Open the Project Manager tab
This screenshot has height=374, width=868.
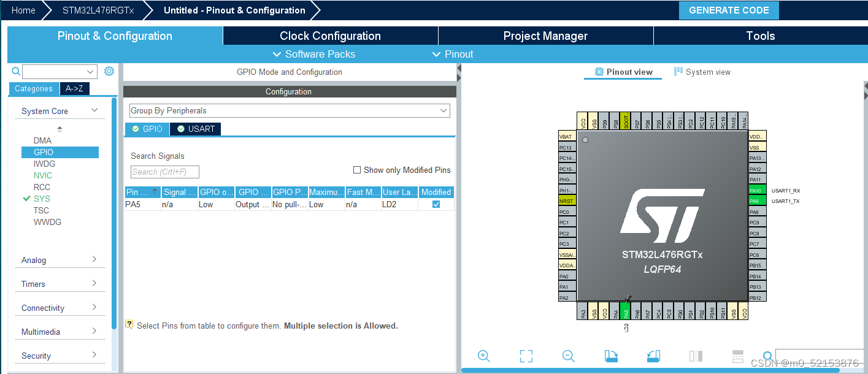(x=545, y=36)
